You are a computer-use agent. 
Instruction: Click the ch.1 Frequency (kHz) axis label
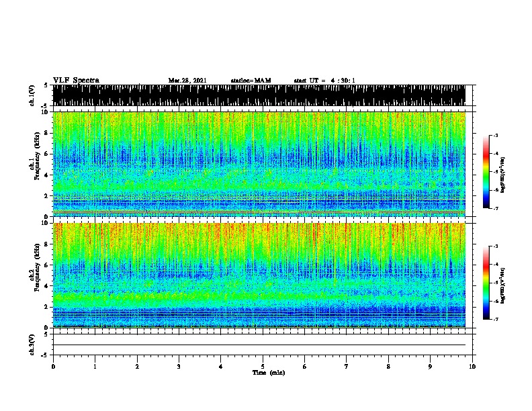pos(35,156)
